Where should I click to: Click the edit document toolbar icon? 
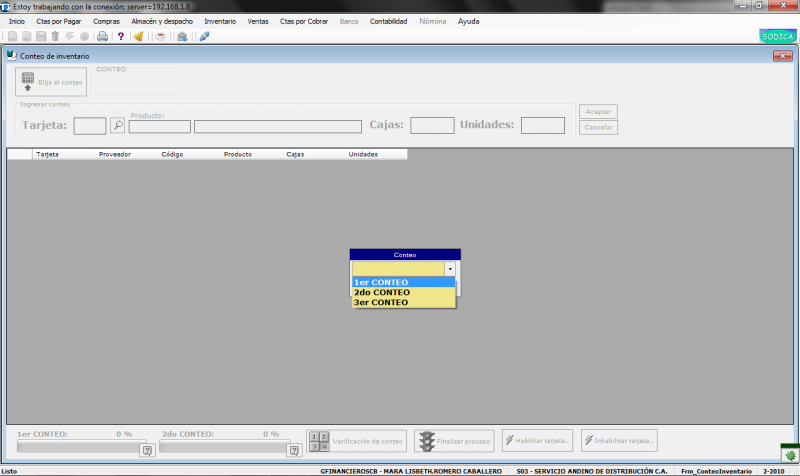tap(27, 36)
